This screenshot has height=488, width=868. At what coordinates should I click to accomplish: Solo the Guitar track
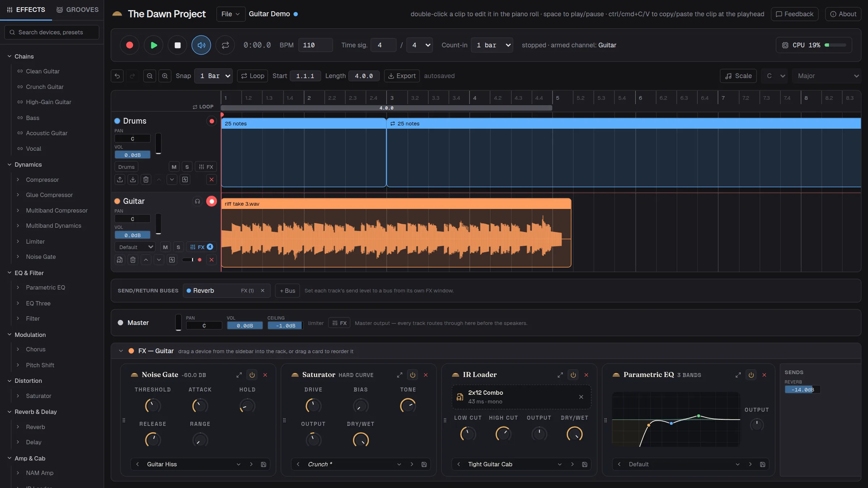(178, 247)
